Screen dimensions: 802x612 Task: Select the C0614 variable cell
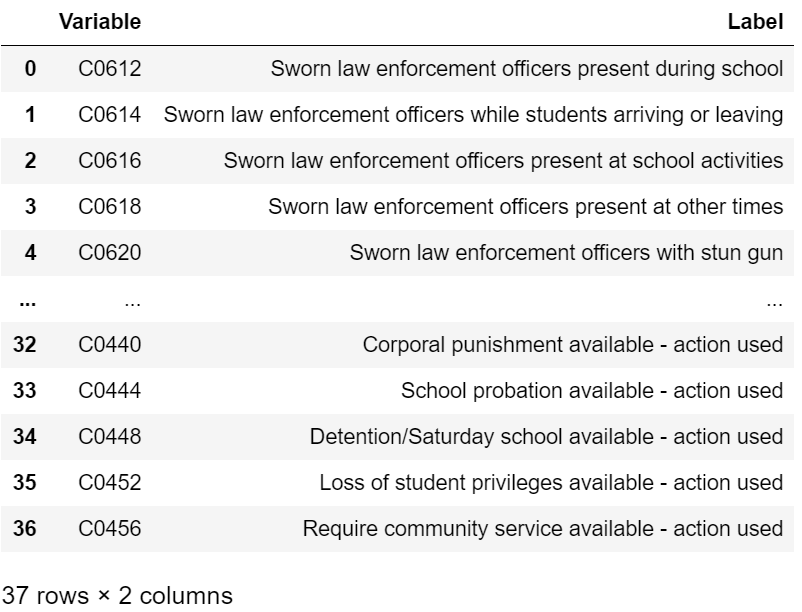click(x=110, y=114)
